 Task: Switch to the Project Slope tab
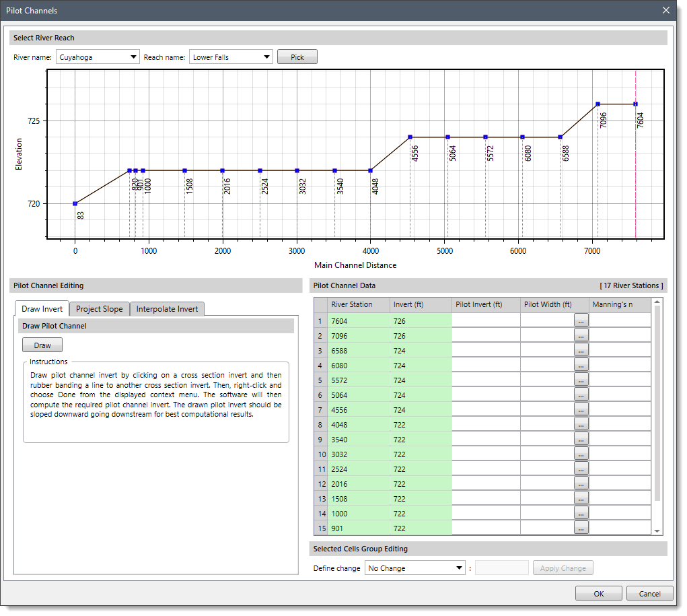coord(100,308)
